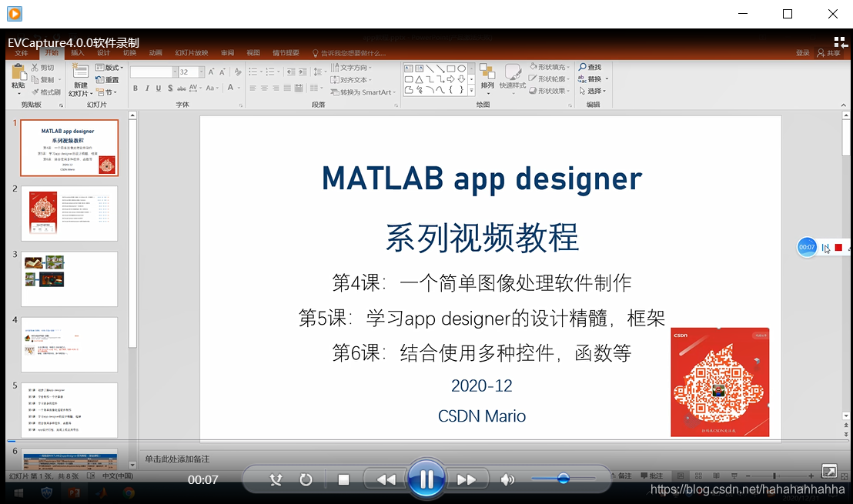Pause the video playback
Viewport: 853px width, 504px height.
[426, 479]
